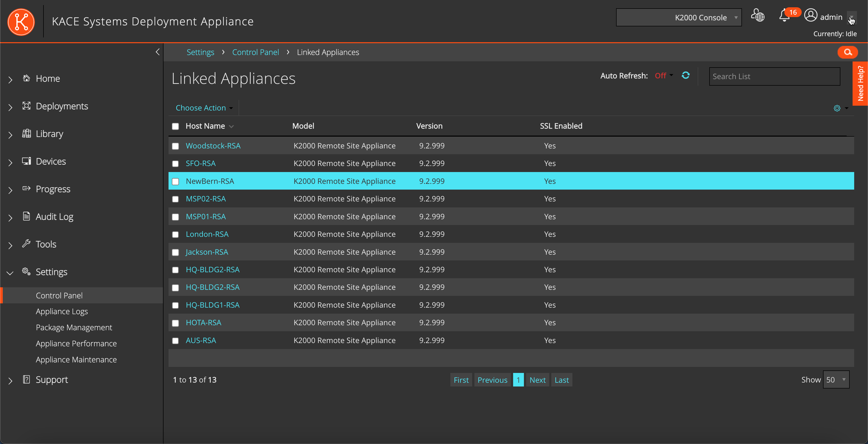Image resolution: width=868 pixels, height=444 pixels.
Task: Click the Audit Log document icon
Action: click(x=27, y=216)
